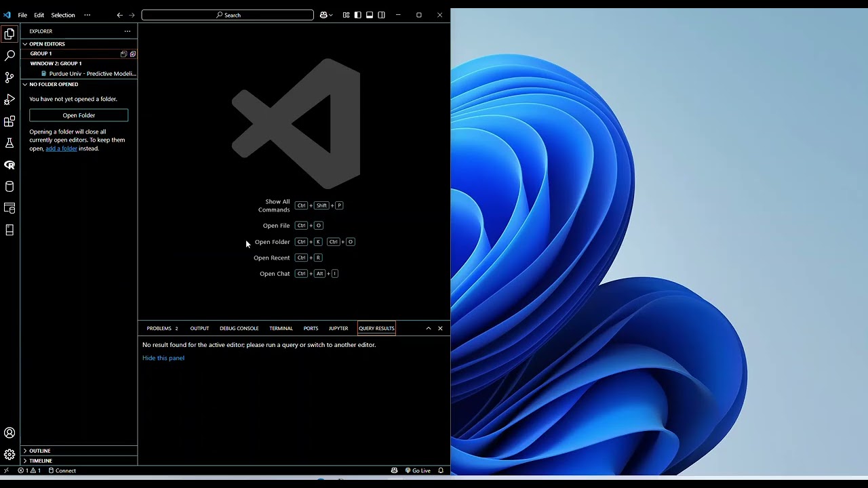Switch to the Problems tab
The height and width of the screenshot is (488, 868).
pos(162,328)
